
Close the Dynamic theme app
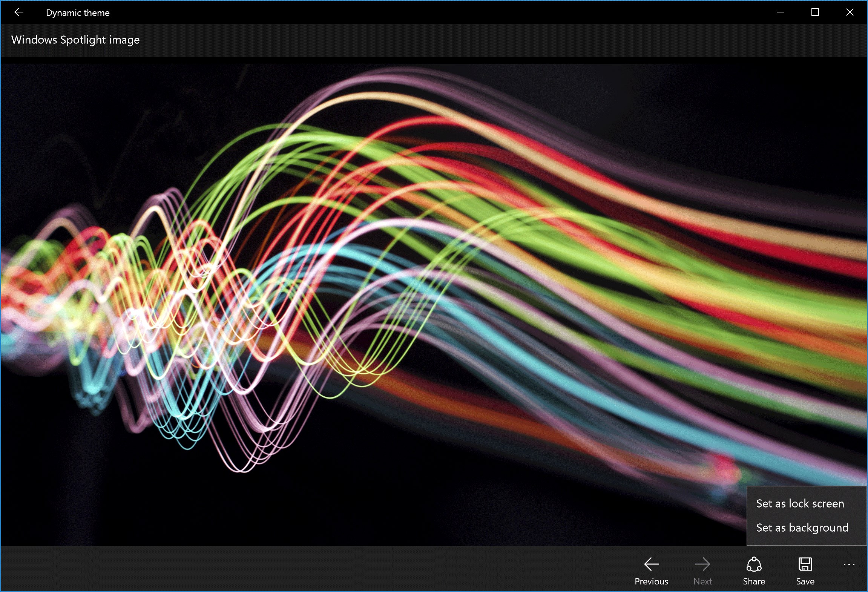click(850, 12)
